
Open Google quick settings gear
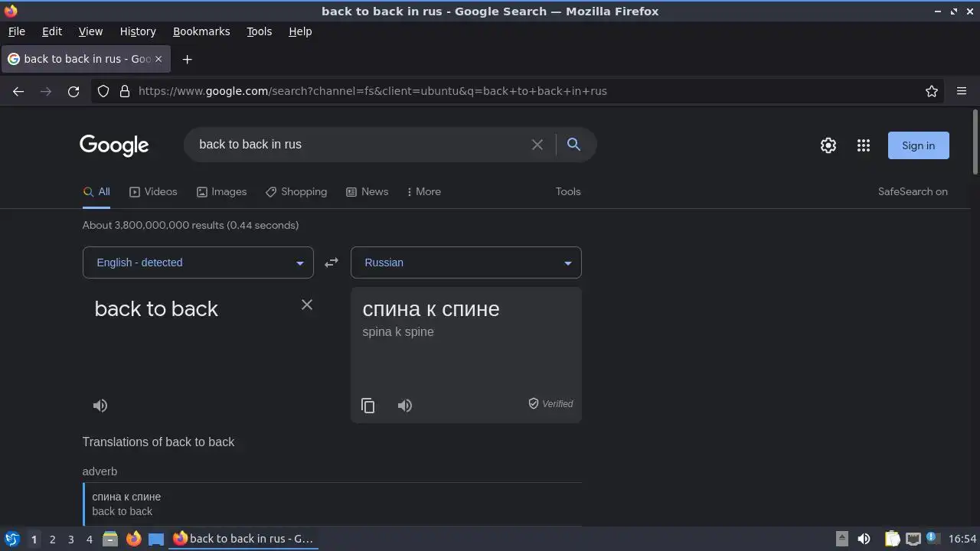(x=828, y=145)
